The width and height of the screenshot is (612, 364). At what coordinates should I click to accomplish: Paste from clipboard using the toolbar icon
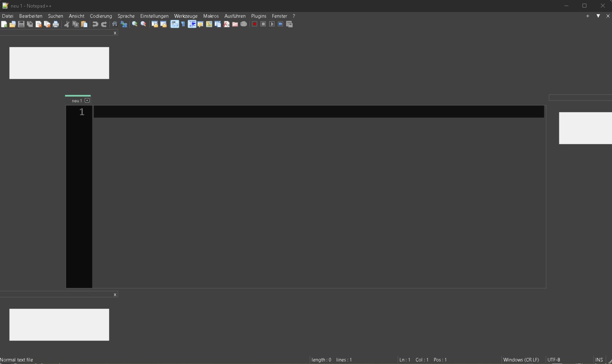coord(84,24)
